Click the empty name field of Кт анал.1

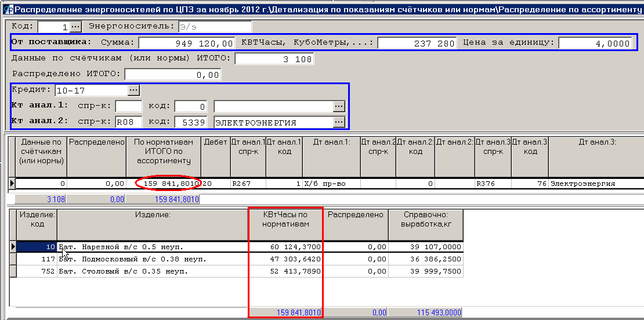click(x=273, y=106)
